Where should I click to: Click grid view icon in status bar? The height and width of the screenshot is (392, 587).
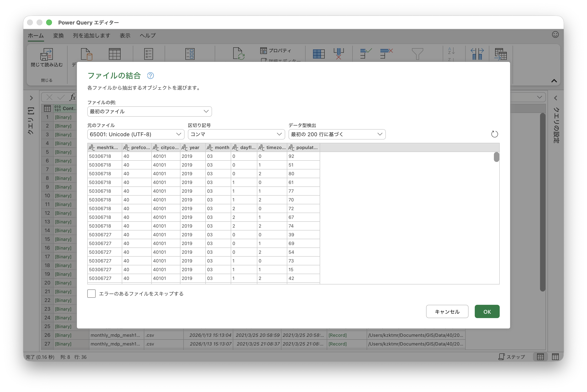540,357
